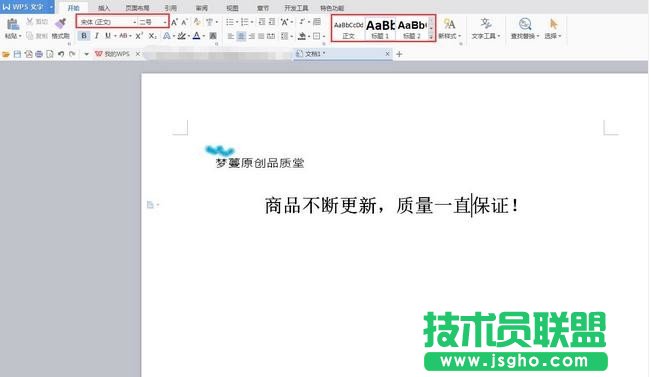Expand the styles gallery more arrow
This screenshot has width=651, height=377.
(x=431, y=37)
